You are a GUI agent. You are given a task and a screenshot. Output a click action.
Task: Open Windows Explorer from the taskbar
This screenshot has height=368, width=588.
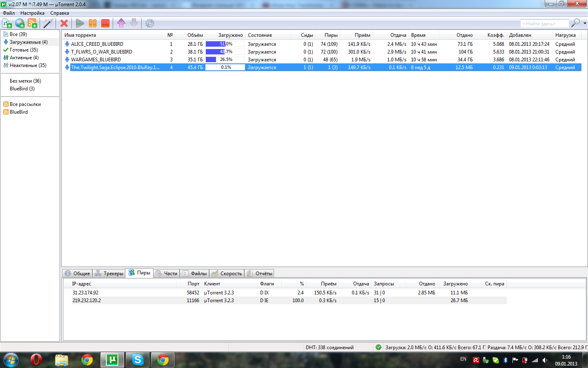coord(62,360)
